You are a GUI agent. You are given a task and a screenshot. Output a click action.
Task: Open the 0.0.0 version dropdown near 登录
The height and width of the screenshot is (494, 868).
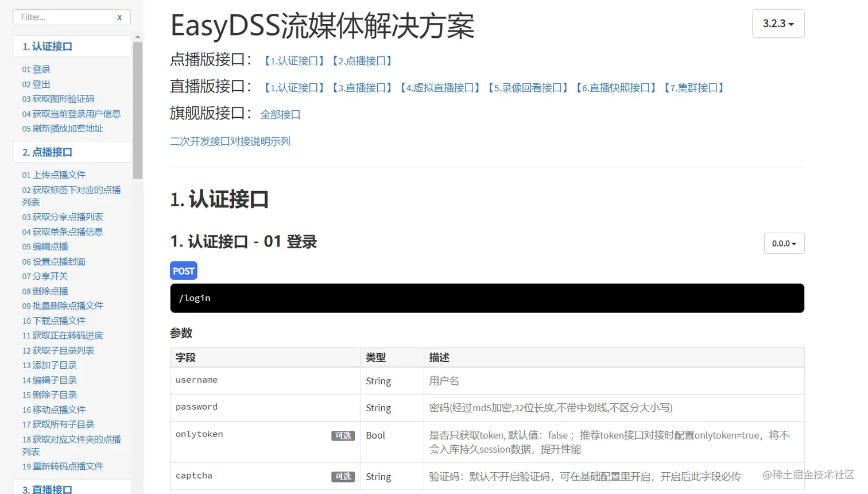pyautogui.click(x=784, y=243)
